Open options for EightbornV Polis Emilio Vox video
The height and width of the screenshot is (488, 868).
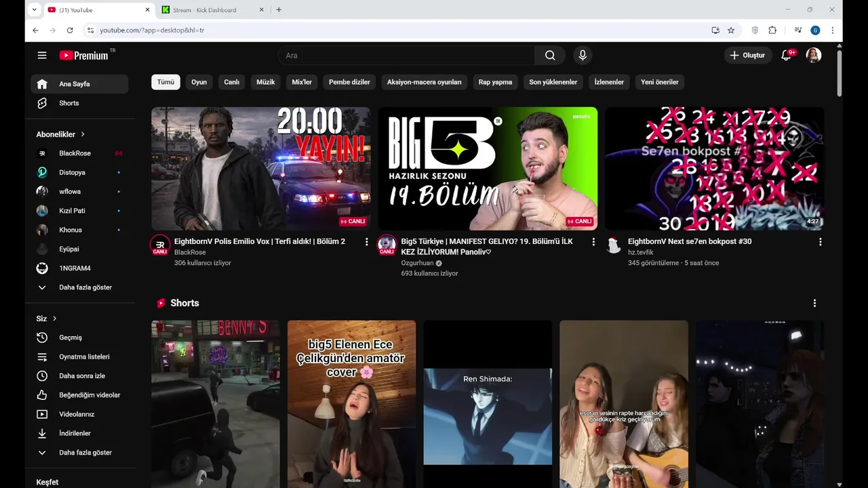coord(367,241)
